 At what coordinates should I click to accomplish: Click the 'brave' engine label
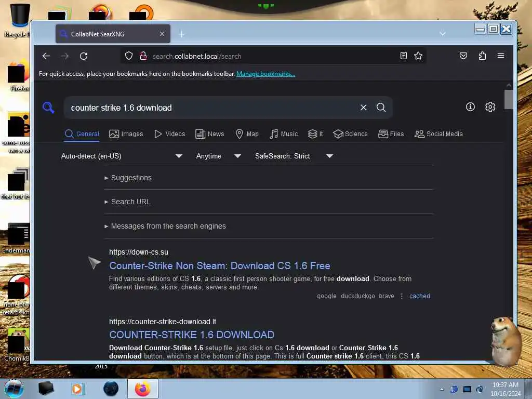(x=387, y=296)
